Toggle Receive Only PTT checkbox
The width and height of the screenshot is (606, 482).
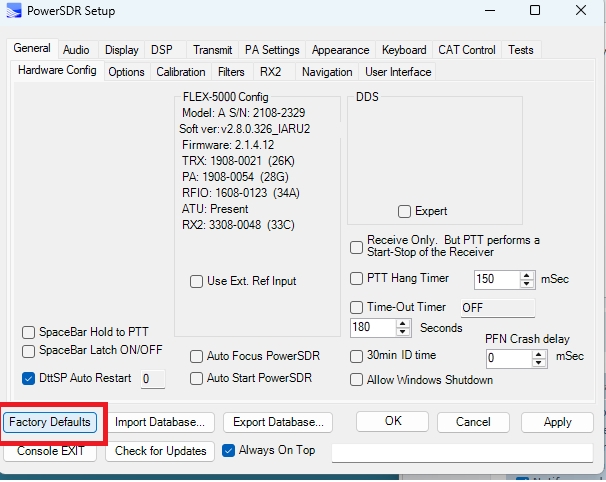click(356, 247)
